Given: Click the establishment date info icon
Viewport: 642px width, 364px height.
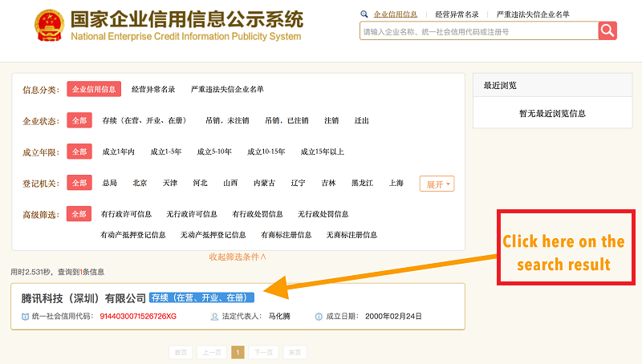Looking at the screenshot, I should click(319, 317).
